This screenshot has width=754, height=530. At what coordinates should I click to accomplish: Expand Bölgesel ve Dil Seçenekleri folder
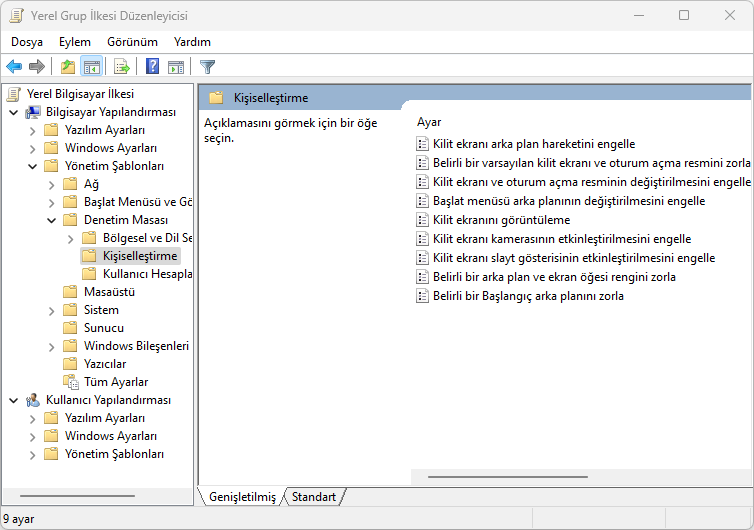(x=71, y=239)
